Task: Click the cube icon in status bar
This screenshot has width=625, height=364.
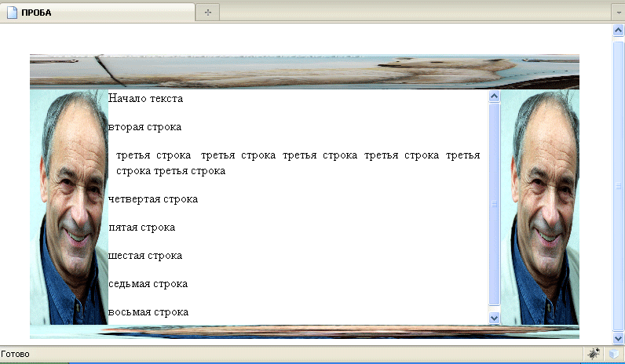Action: point(614,354)
